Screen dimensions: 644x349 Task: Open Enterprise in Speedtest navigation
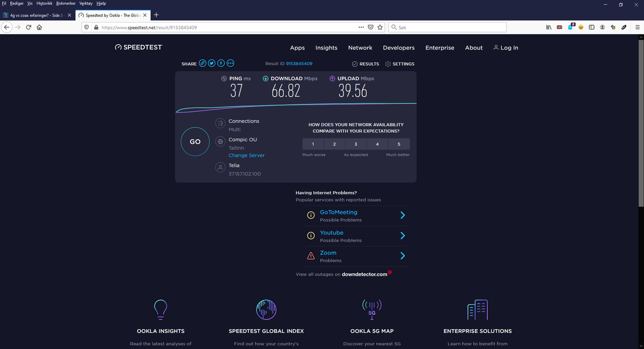440,48
